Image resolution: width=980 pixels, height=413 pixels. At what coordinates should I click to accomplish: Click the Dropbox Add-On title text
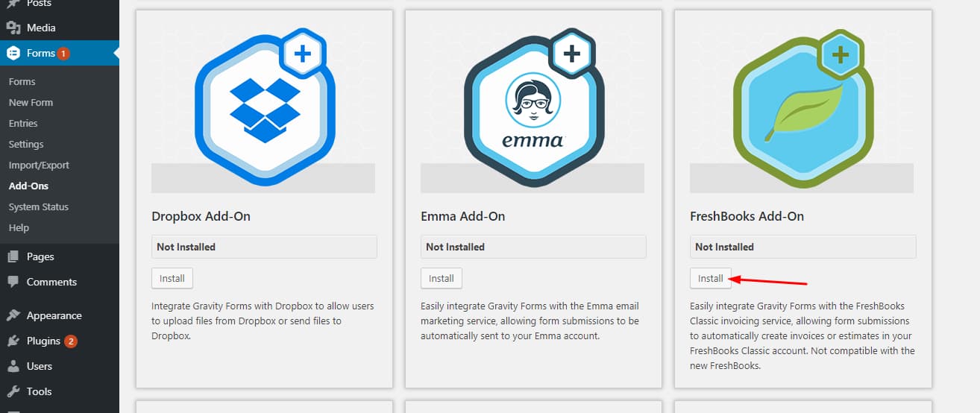coord(201,216)
